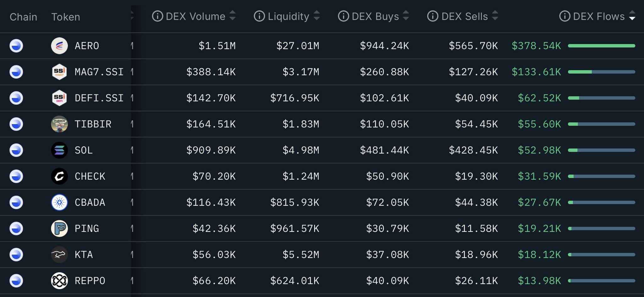Screen dimensions: 644x297
Task: Open the KTA token name link
Action: tap(84, 255)
